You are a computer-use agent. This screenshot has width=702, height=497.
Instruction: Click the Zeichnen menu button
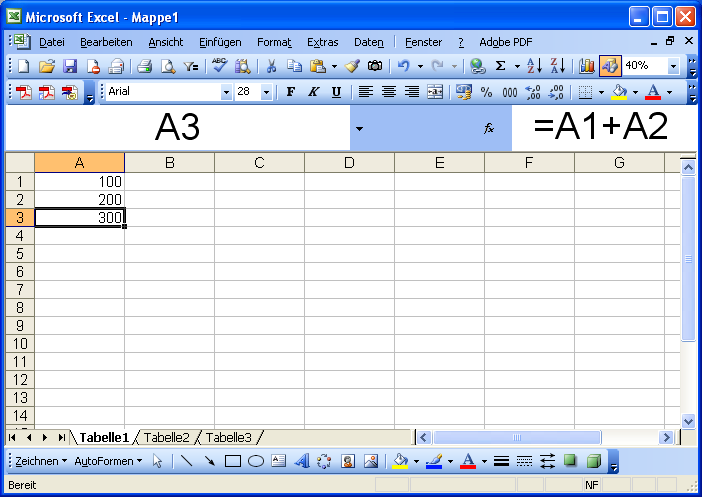pos(41,461)
